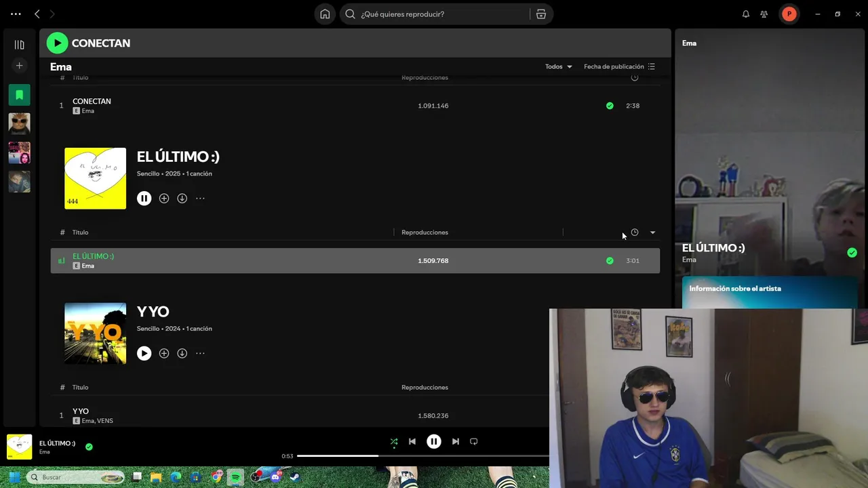868x488 pixels.
Task: Add EL ÚLTIMO :) album to library
Action: [x=164, y=199]
